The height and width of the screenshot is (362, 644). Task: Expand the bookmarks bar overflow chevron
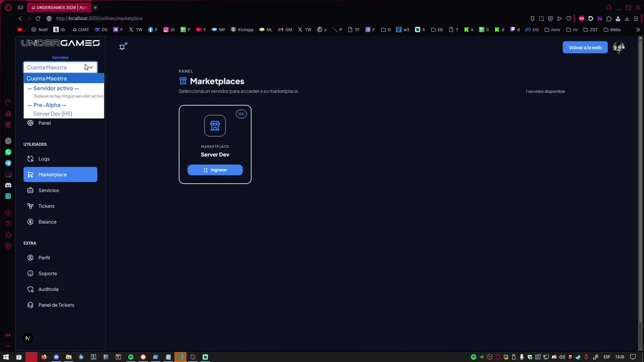pos(638,30)
